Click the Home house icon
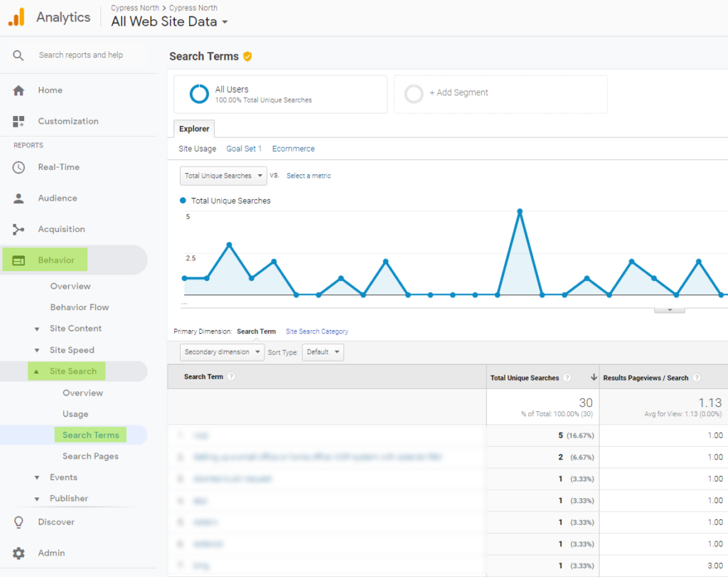The height and width of the screenshot is (577, 728). [x=18, y=90]
